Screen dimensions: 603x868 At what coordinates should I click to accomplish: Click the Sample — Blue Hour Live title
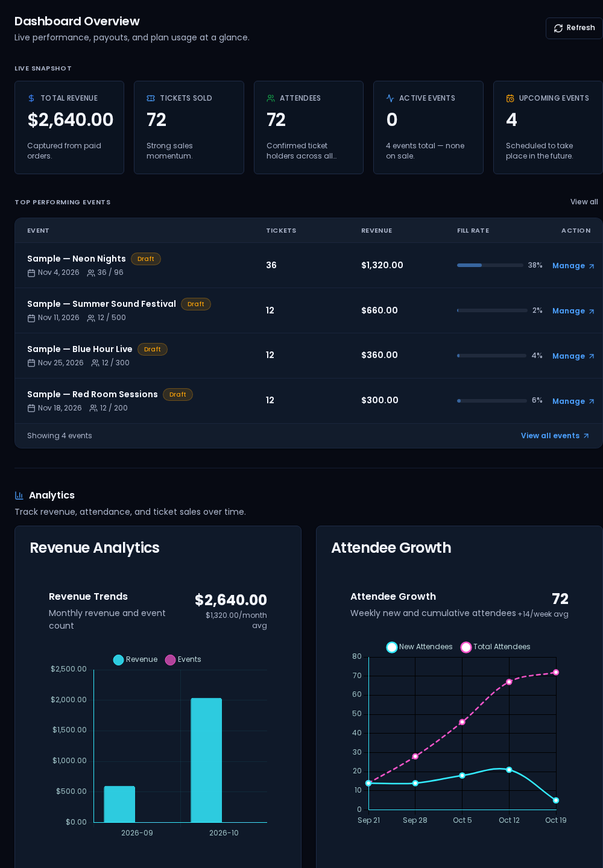[x=80, y=349]
